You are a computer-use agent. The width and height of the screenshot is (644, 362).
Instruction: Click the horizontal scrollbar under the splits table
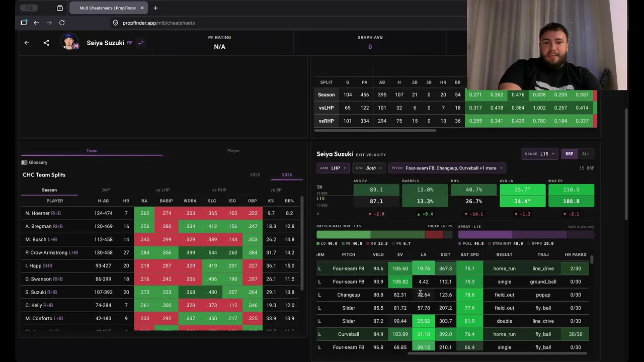[375, 130]
